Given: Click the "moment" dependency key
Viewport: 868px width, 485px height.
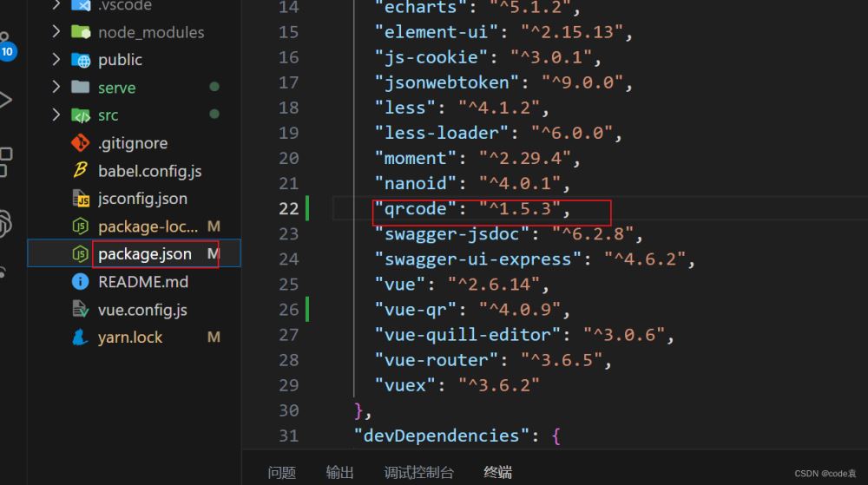Looking at the screenshot, I should (x=416, y=158).
